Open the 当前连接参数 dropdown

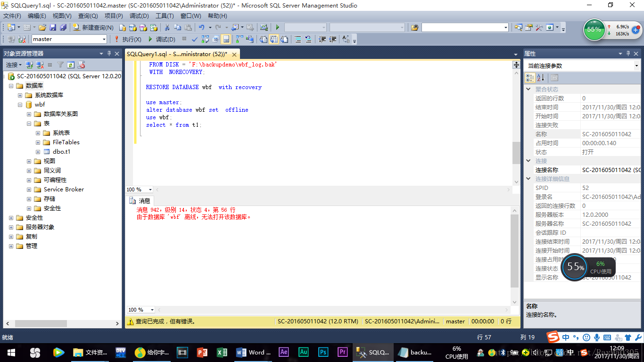[636, 66]
